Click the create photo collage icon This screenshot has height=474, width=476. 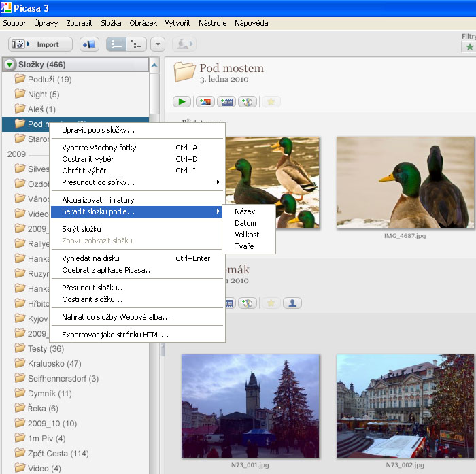[204, 102]
